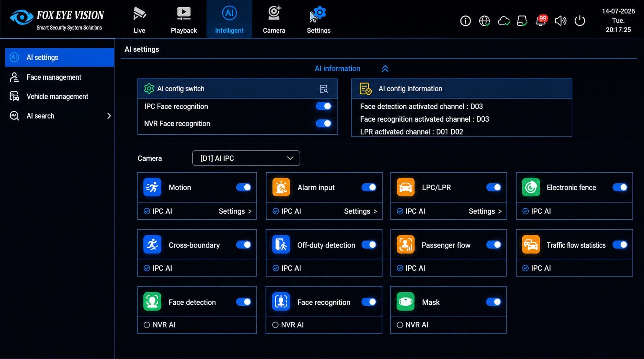
Task: Click the power shutdown icon
Action: point(580,21)
